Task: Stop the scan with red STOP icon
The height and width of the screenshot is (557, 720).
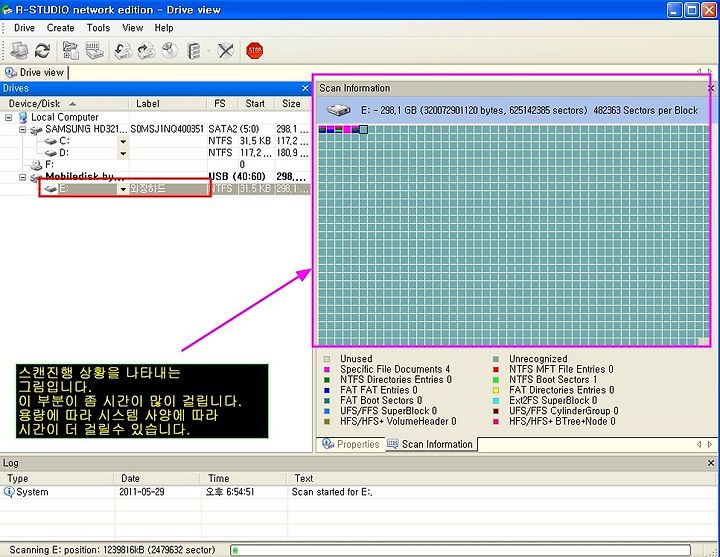Action: click(254, 51)
